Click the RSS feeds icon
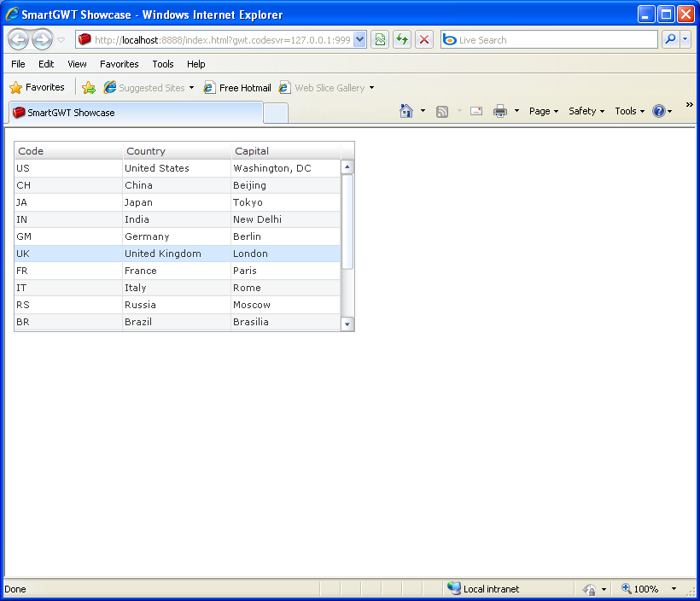The height and width of the screenshot is (601, 700). point(442,111)
